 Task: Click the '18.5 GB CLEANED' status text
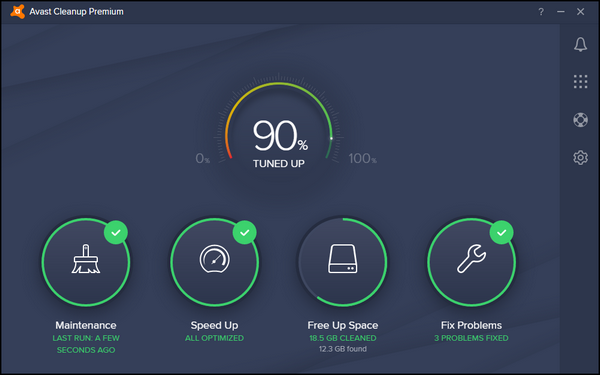pos(342,338)
